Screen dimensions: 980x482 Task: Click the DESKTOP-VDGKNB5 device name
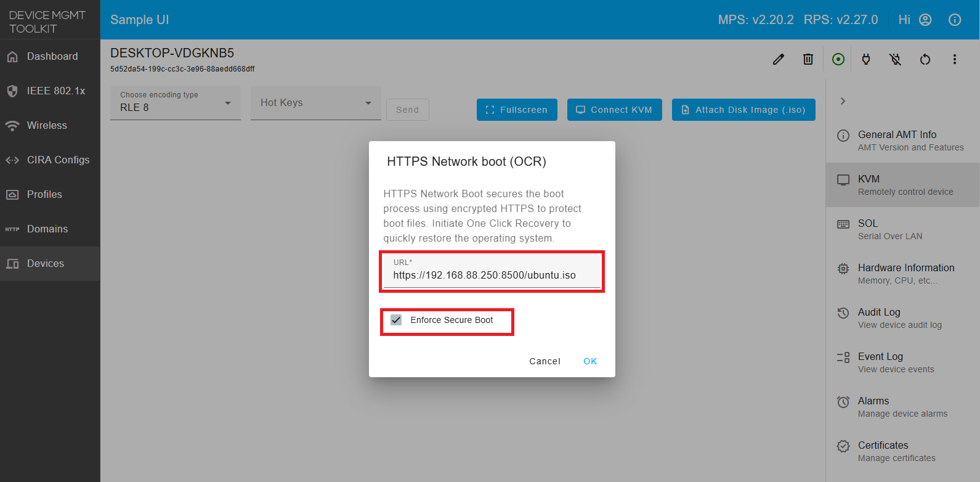(x=172, y=53)
